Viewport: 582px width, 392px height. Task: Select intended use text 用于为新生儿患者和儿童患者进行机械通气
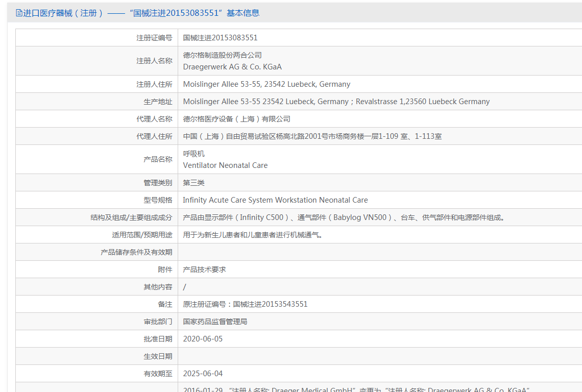[253, 235]
